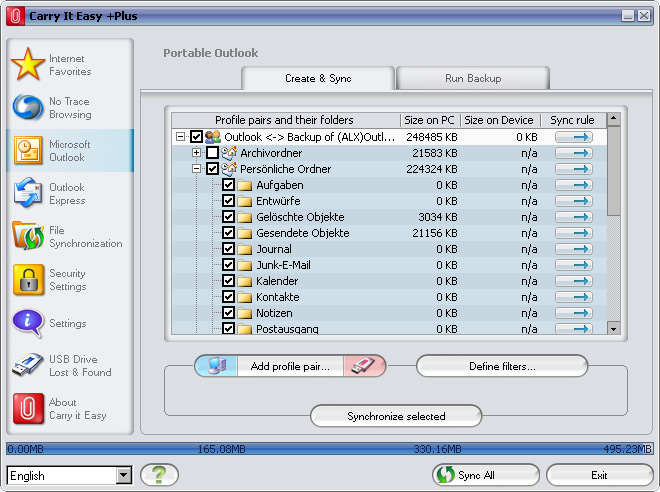Click the Sync All button

pyautogui.click(x=486, y=475)
